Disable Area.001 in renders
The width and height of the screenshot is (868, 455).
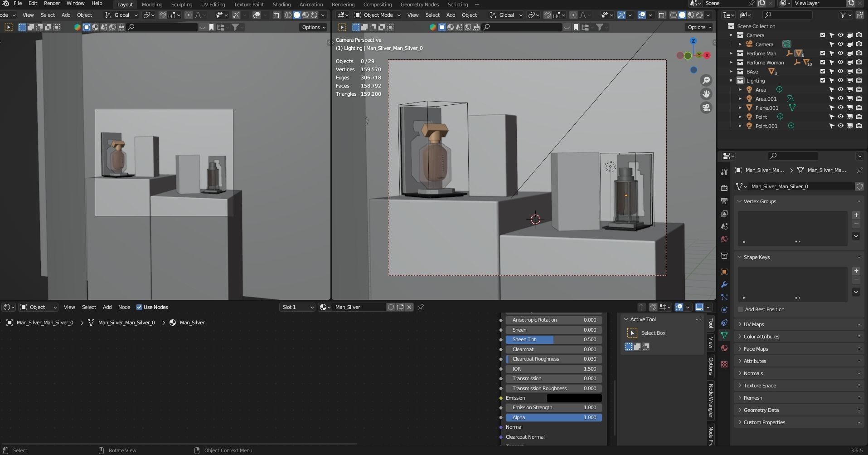click(858, 99)
